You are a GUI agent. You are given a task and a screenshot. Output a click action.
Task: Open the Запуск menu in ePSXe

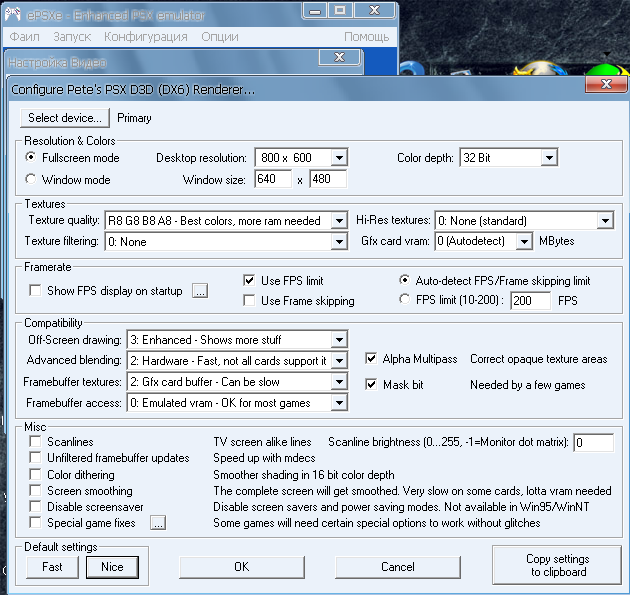click(72, 37)
